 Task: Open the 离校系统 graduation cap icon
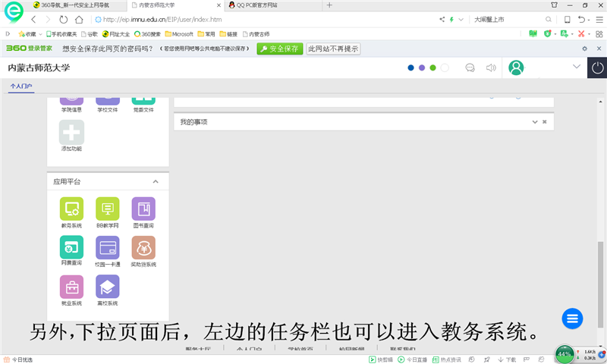pyautogui.click(x=107, y=287)
